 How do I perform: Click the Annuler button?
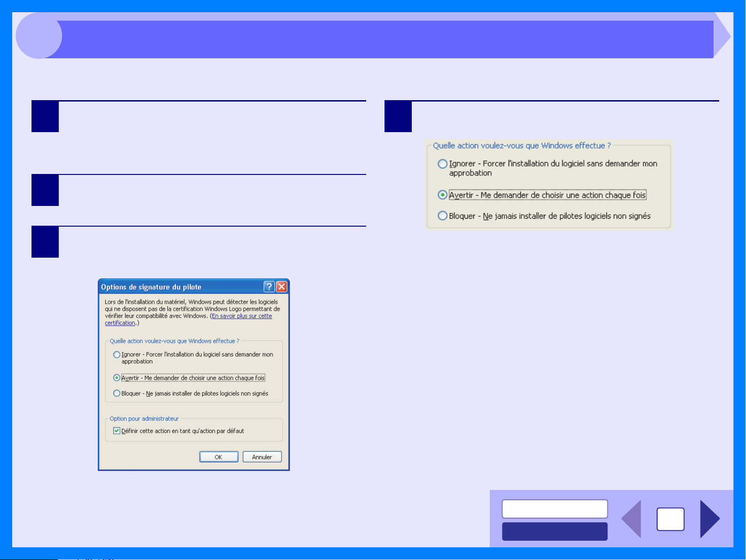coord(262,457)
